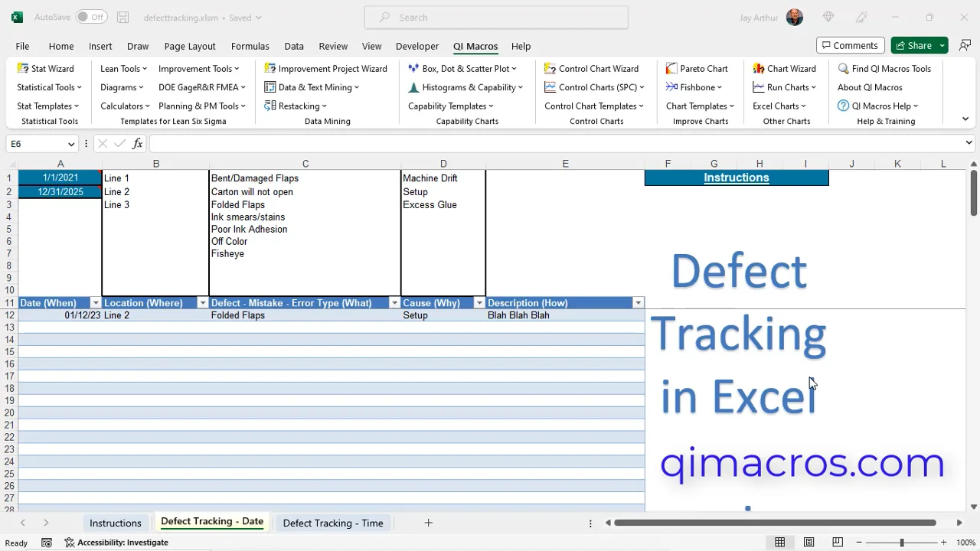Click the Accessibility: Investigate status item
Viewport: 980px width, 551px height.
116,543
